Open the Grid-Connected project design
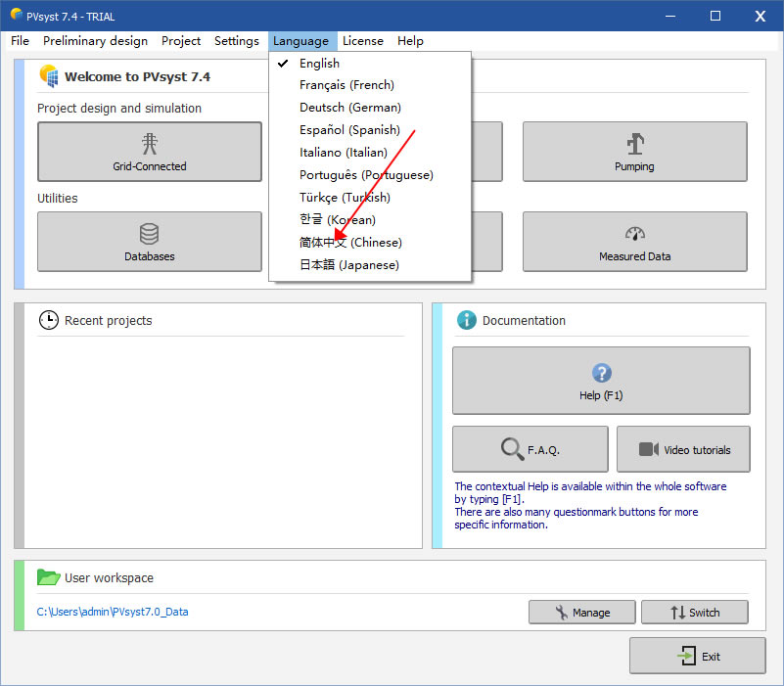Screen dimensions: 784x686 [x=149, y=152]
